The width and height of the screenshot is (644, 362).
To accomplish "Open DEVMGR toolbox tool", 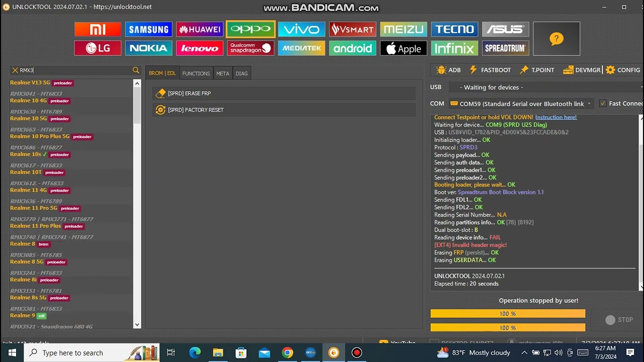I will click(582, 70).
